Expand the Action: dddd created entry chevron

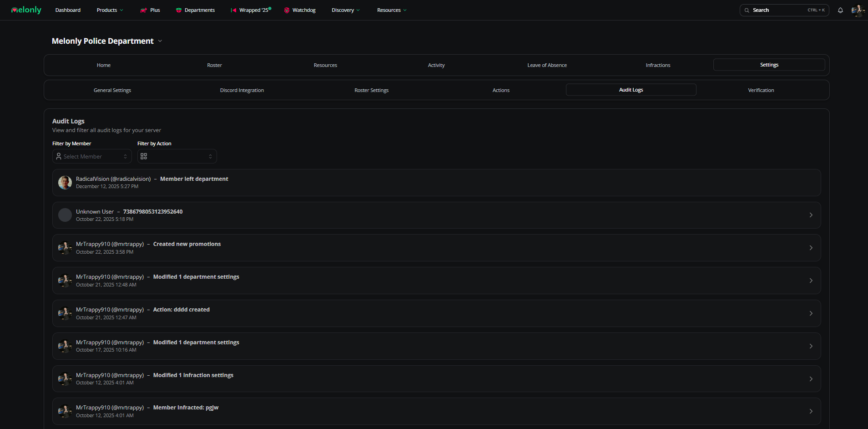pos(811,313)
